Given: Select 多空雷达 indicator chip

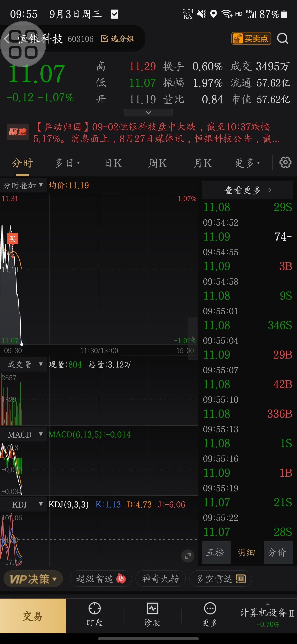Looking at the screenshot, I should coord(220,579).
